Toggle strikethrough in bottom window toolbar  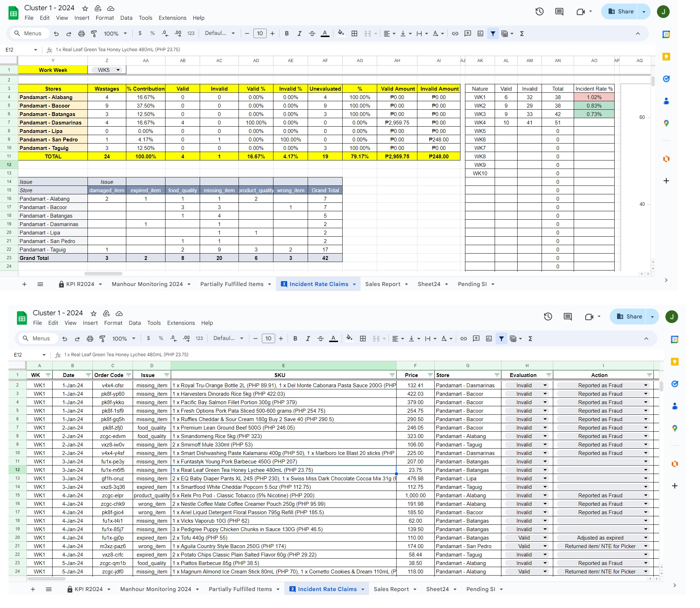coord(320,339)
